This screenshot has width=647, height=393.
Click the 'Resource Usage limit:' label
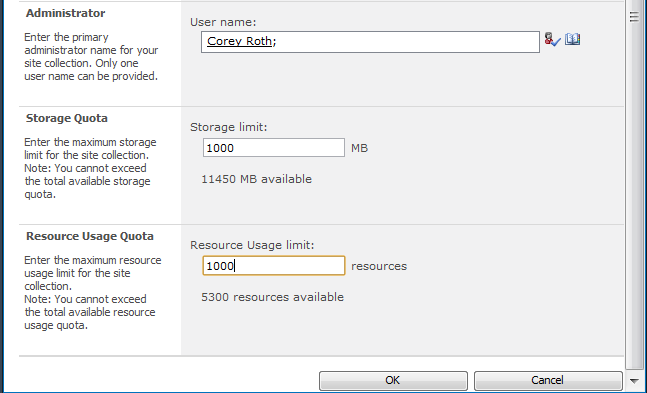coord(252,245)
